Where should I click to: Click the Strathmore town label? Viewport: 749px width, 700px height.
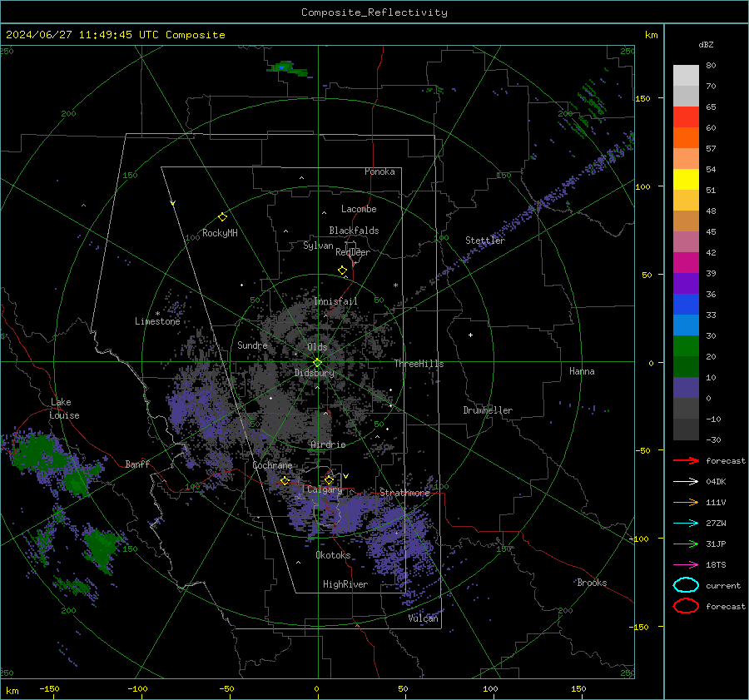click(404, 493)
